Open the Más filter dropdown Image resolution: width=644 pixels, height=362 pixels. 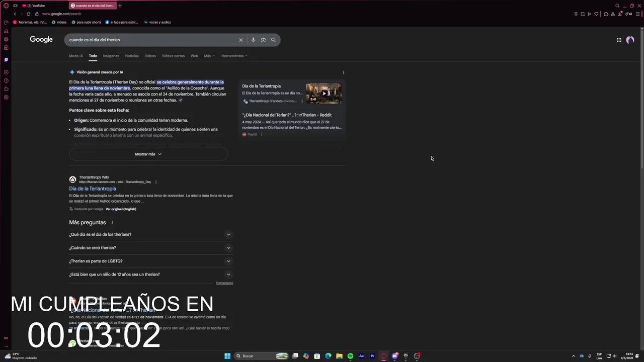coord(209,56)
